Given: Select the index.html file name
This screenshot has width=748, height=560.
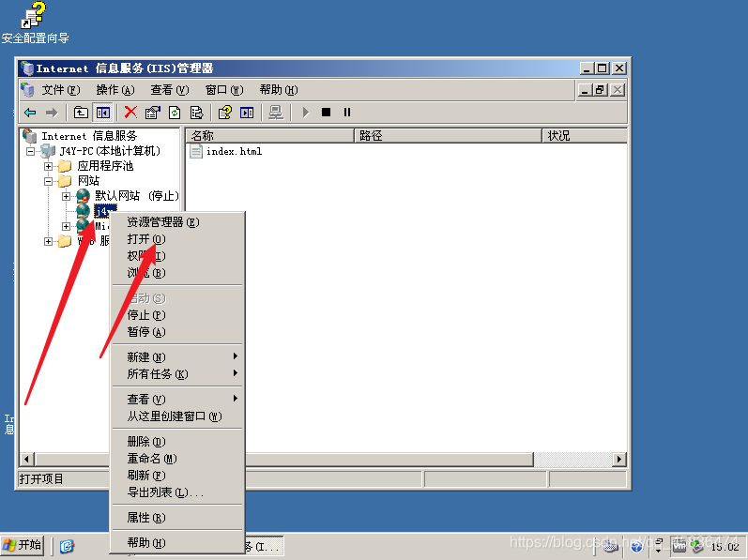Looking at the screenshot, I should (234, 152).
